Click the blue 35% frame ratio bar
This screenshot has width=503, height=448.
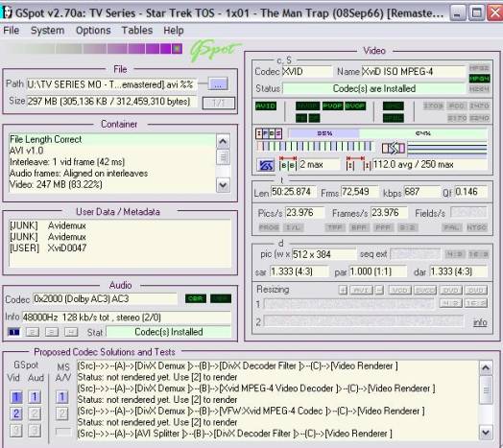(324, 133)
